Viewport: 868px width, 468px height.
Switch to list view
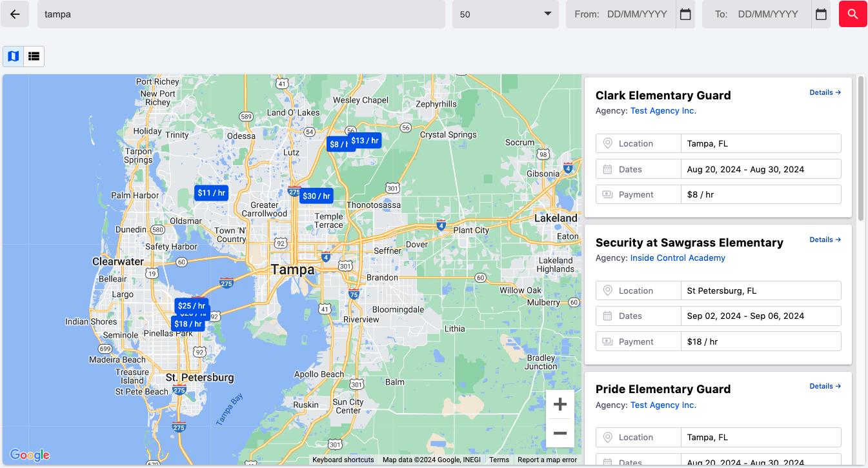tap(34, 57)
